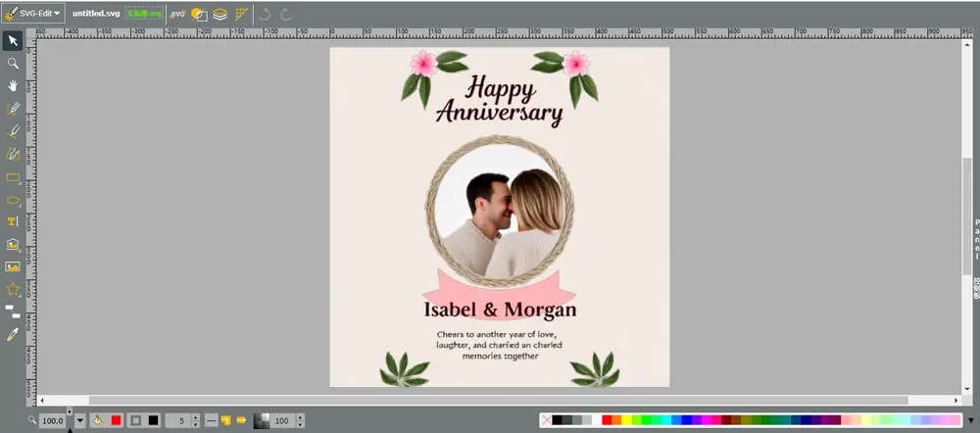980x433 pixels.
Task: Click the vertical scrollbar thumb
Action: [x=967, y=215]
